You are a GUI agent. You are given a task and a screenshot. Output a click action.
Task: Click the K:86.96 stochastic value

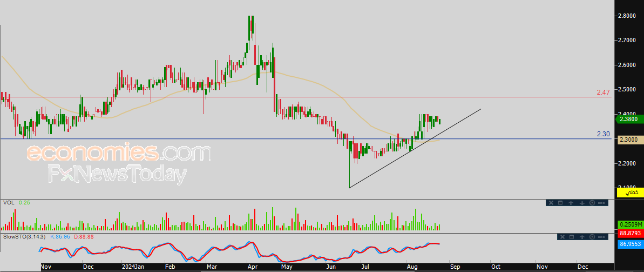[60, 237]
